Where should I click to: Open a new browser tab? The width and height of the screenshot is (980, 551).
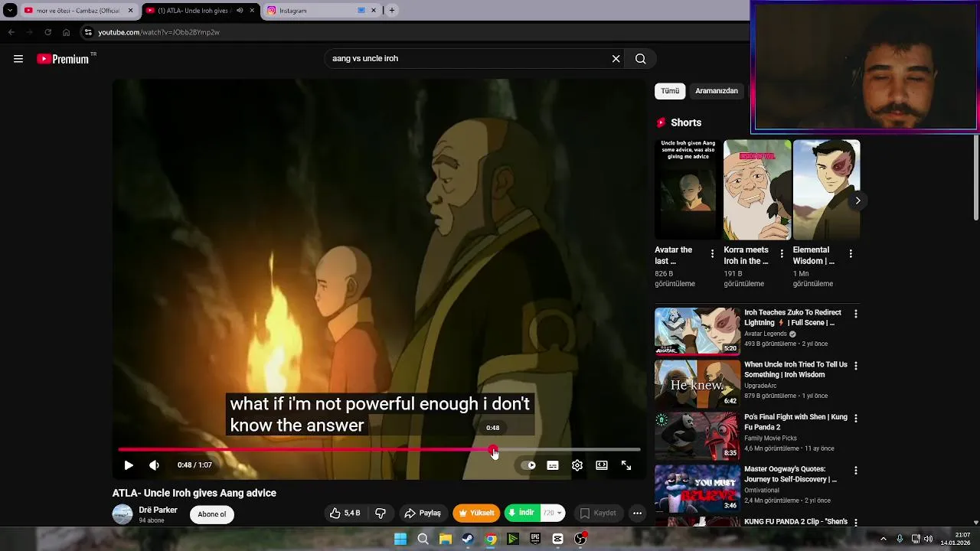coord(392,11)
